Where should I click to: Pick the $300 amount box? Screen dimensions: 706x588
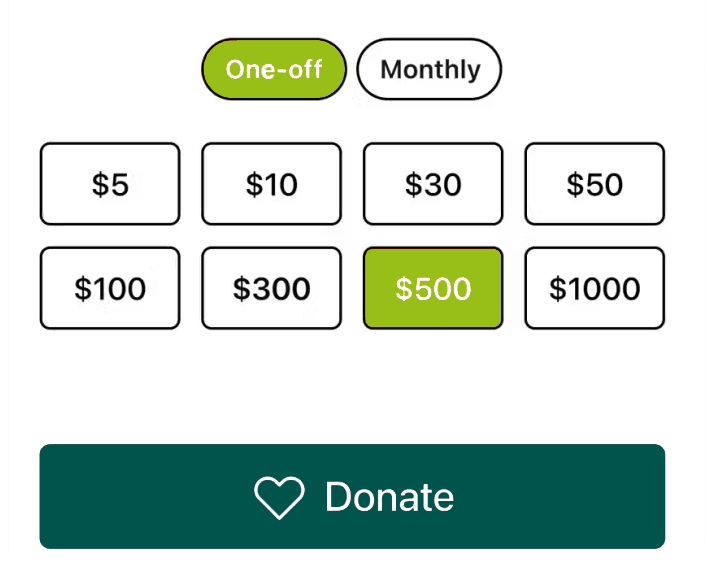[271, 288]
